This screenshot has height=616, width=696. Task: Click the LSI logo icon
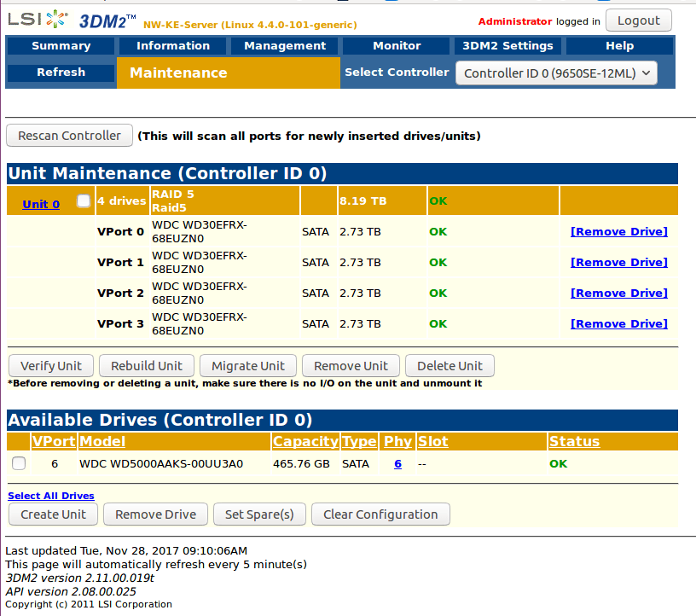click(38, 19)
